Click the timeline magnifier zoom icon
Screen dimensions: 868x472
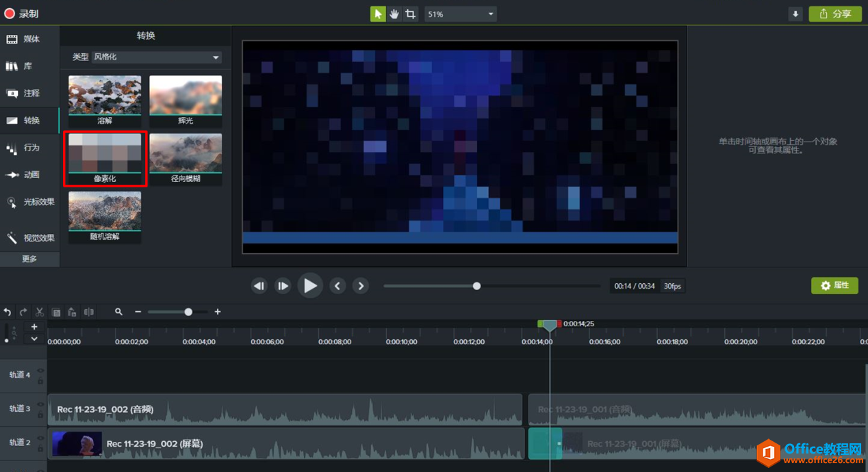[118, 312]
